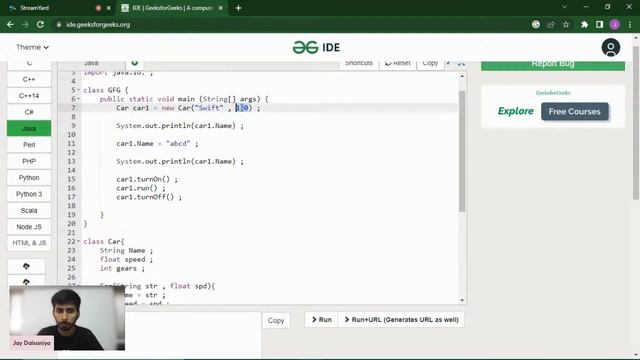Copy code using the editor Copy button
The width and height of the screenshot is (640, 360).
click(x=430, y=64)
